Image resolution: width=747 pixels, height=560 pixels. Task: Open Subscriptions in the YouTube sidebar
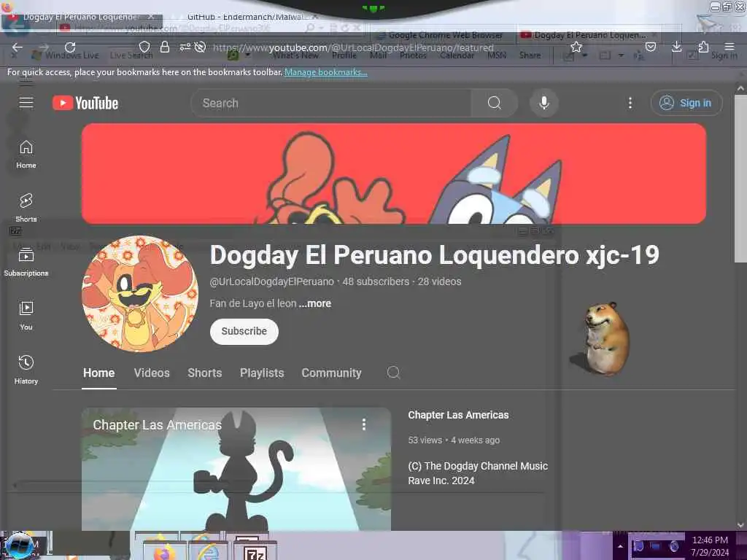click(26, 262)
